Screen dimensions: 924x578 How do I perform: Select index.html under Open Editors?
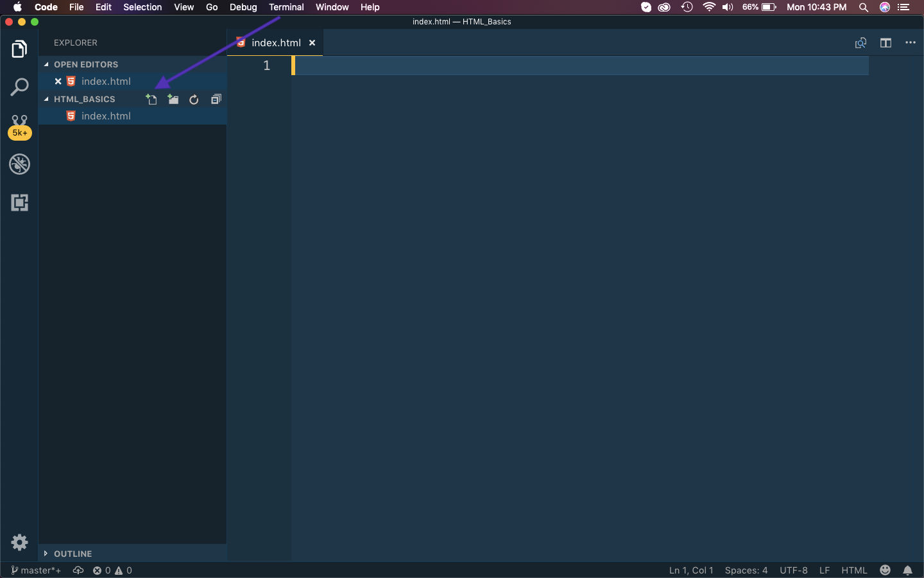132,82
